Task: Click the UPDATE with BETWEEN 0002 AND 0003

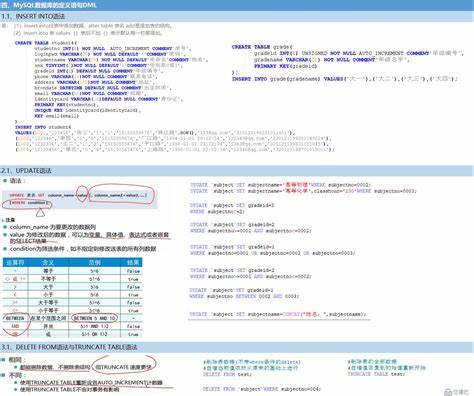Action: click(244, 293)
